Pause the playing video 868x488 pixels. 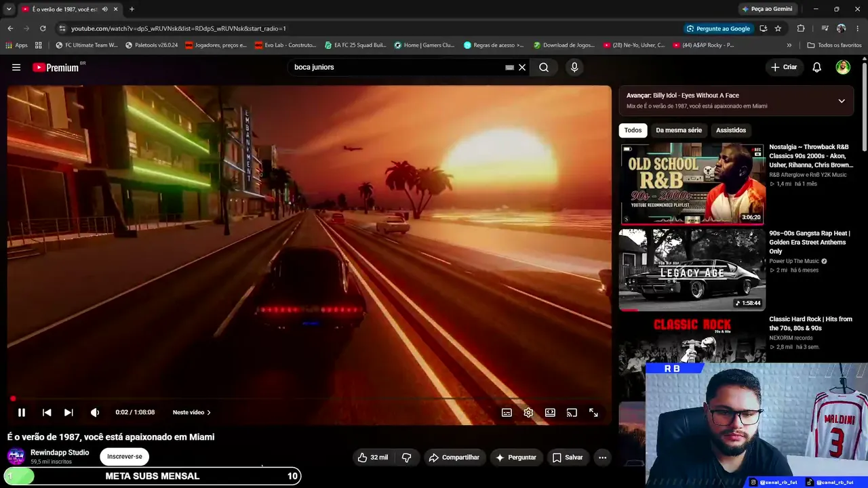click(22, 412)
